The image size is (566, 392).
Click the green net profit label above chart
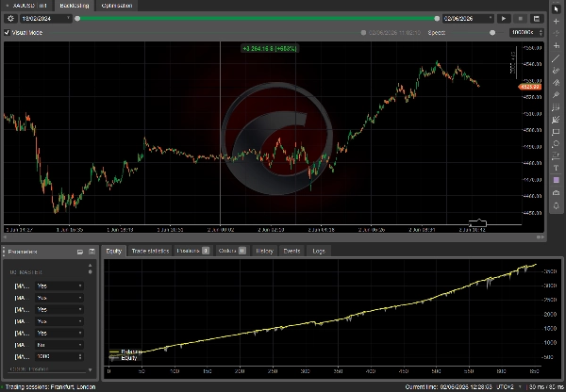click(270, 48)
